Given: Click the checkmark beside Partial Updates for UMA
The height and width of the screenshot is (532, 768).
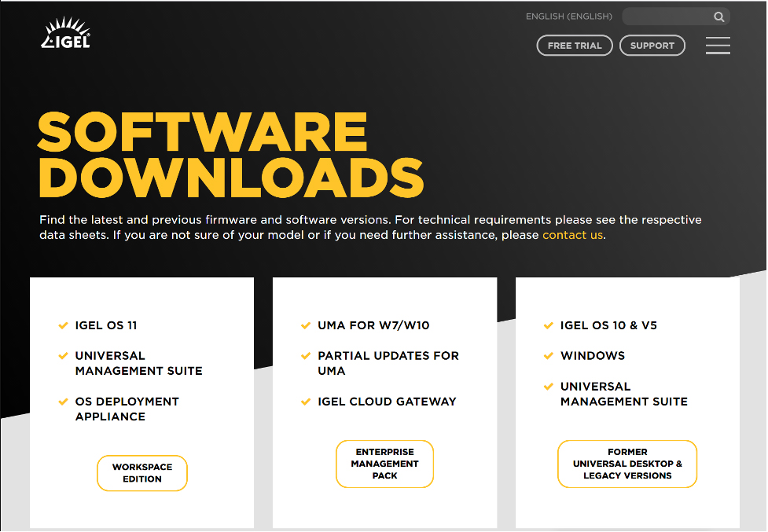Looking at the screenshot, I should tap(306, 356).
